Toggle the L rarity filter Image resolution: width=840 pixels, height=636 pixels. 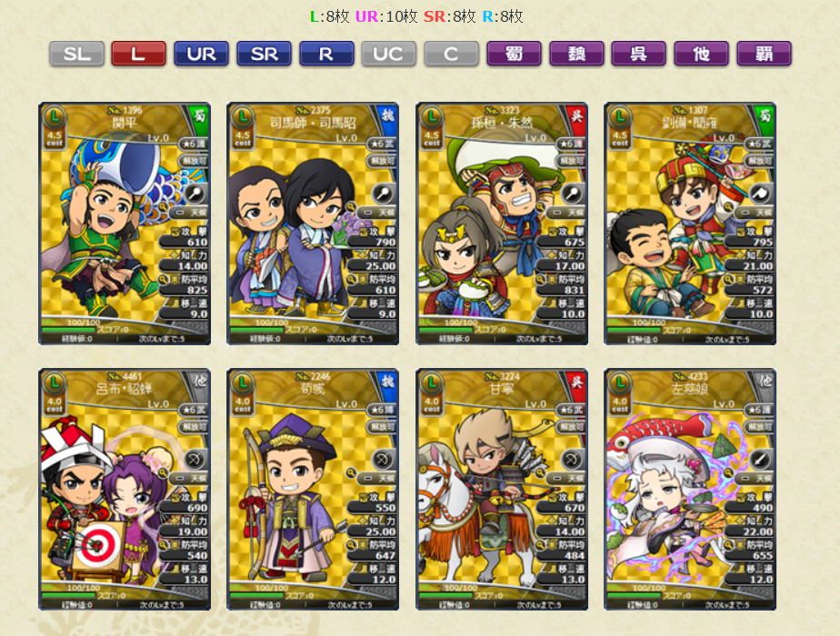pos(138,55)
